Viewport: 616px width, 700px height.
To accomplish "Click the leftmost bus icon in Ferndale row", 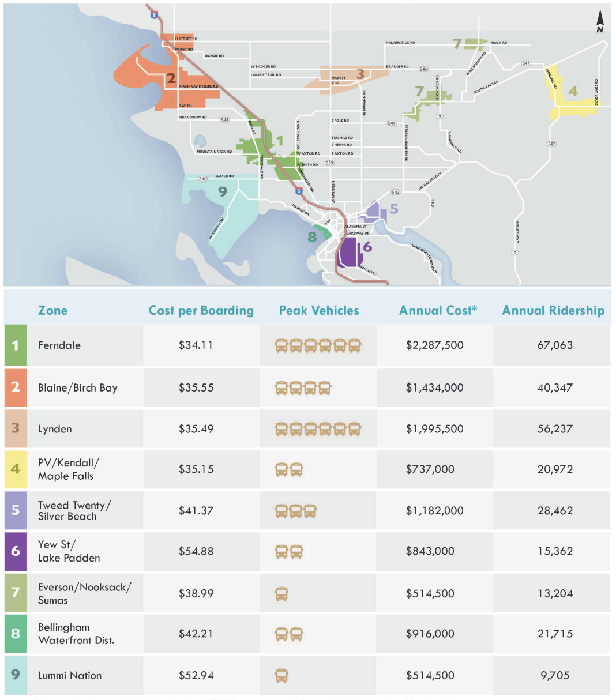I will pos(281,345).
